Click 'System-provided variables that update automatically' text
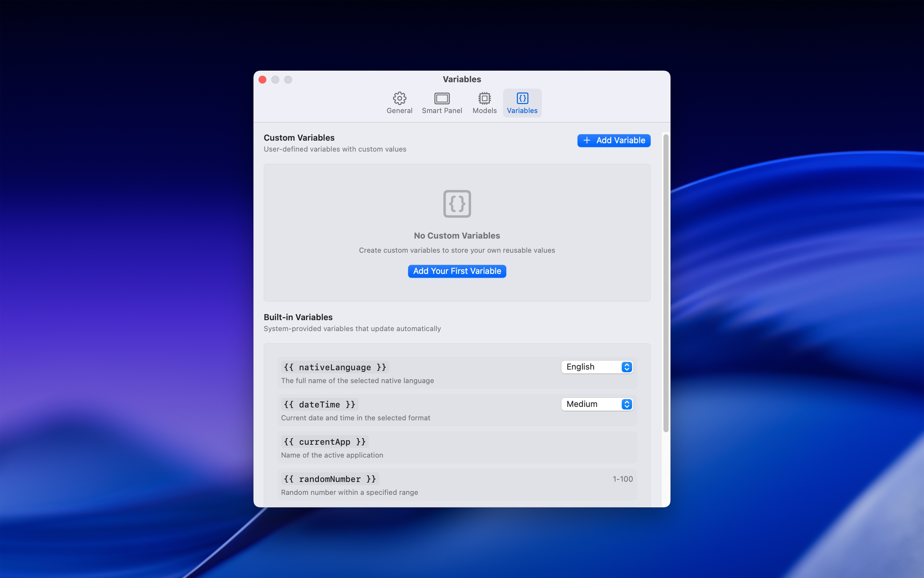The width and height of the screenshot is (924, 578). coord(352,329)
